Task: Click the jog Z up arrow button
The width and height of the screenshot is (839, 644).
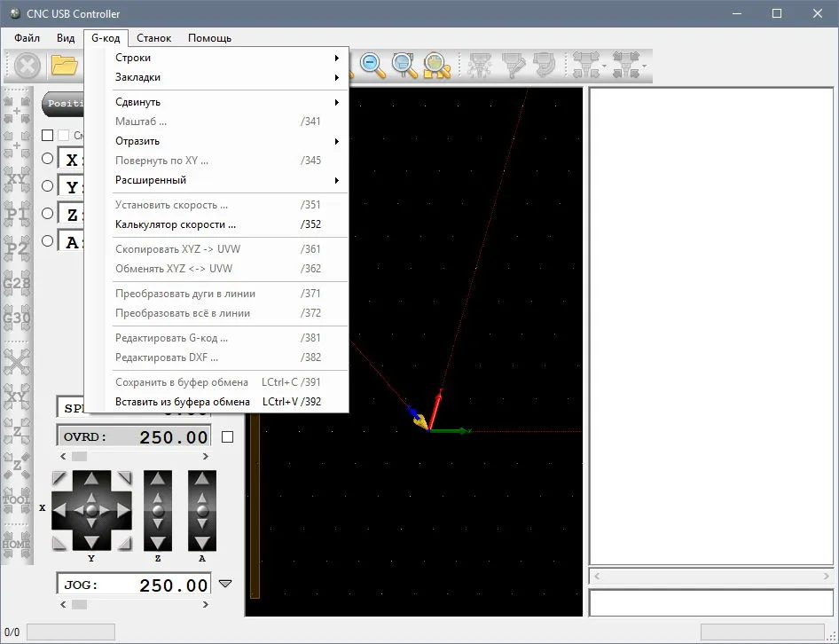Action: point(158,479)
